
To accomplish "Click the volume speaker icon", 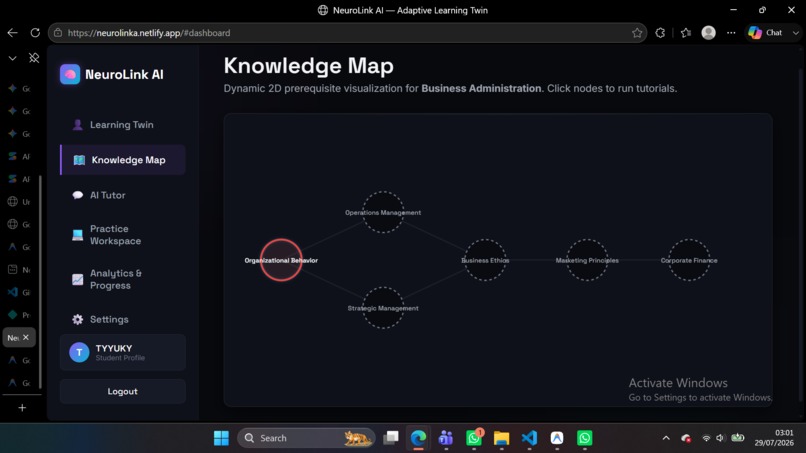I will point(720,438).
